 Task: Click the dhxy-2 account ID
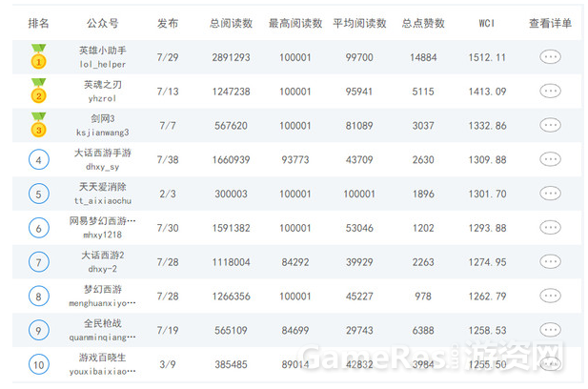(103, 269)
